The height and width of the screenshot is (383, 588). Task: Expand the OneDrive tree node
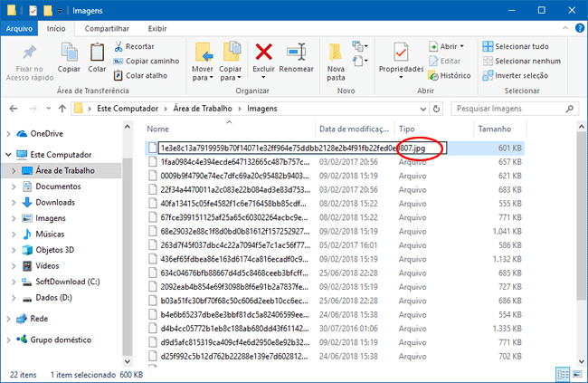click(x=8, y=133)
